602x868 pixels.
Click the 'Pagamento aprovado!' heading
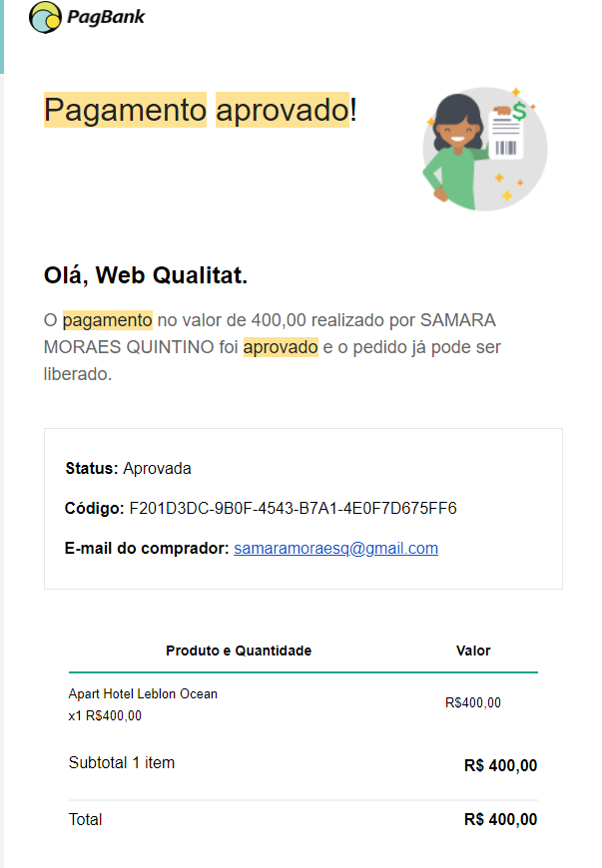click(x=200, y=110)
